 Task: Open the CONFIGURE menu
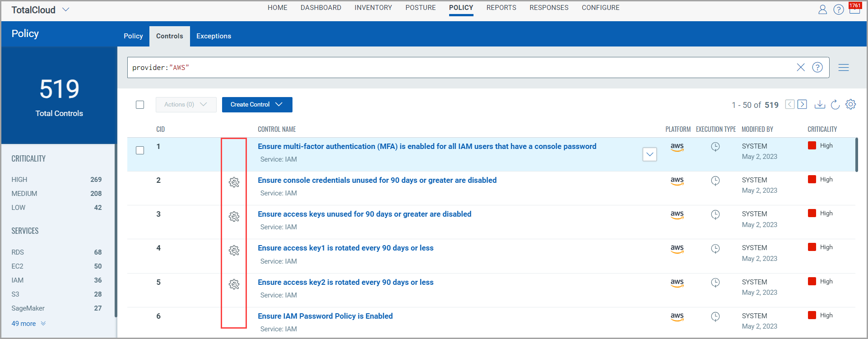click(601, 8)
